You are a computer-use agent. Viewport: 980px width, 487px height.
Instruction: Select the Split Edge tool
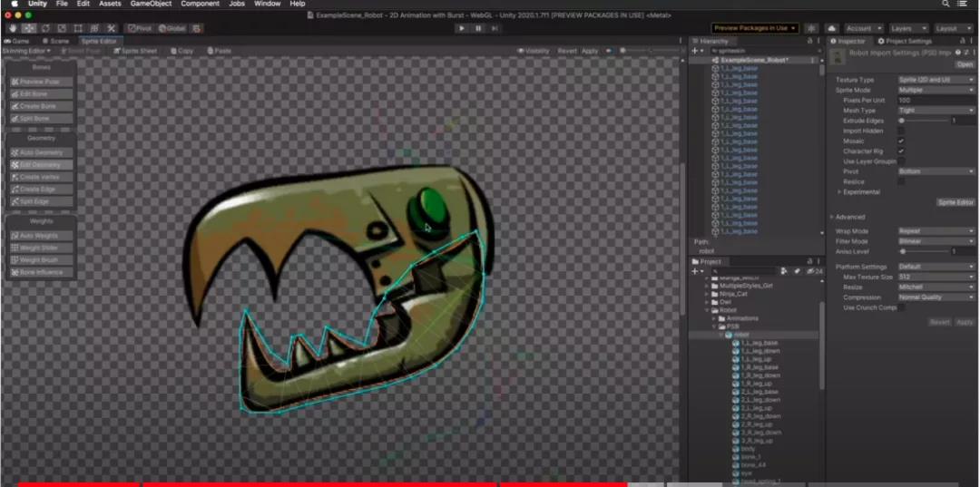(41, 201)
